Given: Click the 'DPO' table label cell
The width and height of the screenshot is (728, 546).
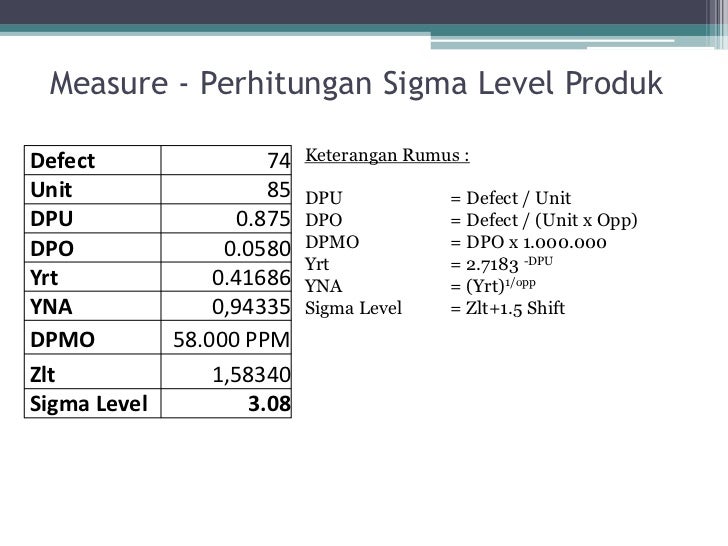Looking at the screenshot, I should (92, 247).
